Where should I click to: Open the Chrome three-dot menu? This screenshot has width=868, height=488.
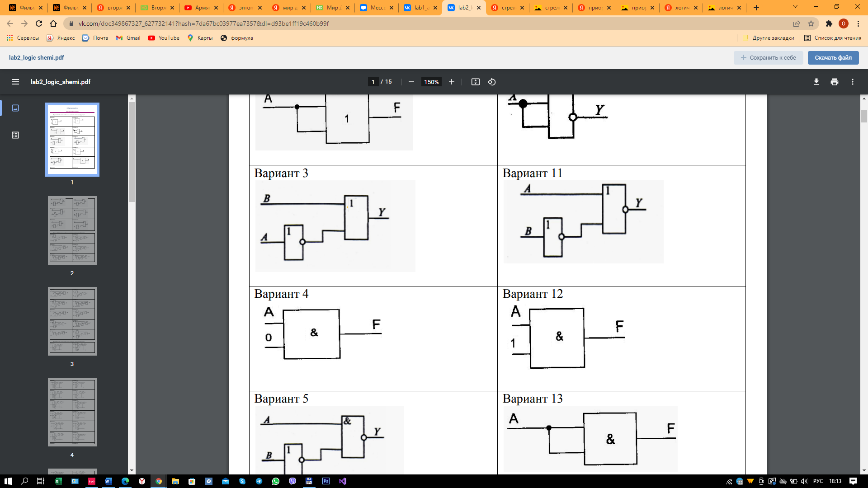[x=858, y=23]
